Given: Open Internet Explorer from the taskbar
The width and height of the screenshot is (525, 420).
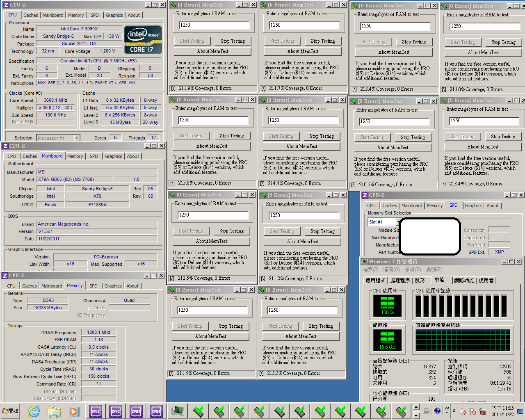Looking at the screenshot, I should click(x=34, y=411).
